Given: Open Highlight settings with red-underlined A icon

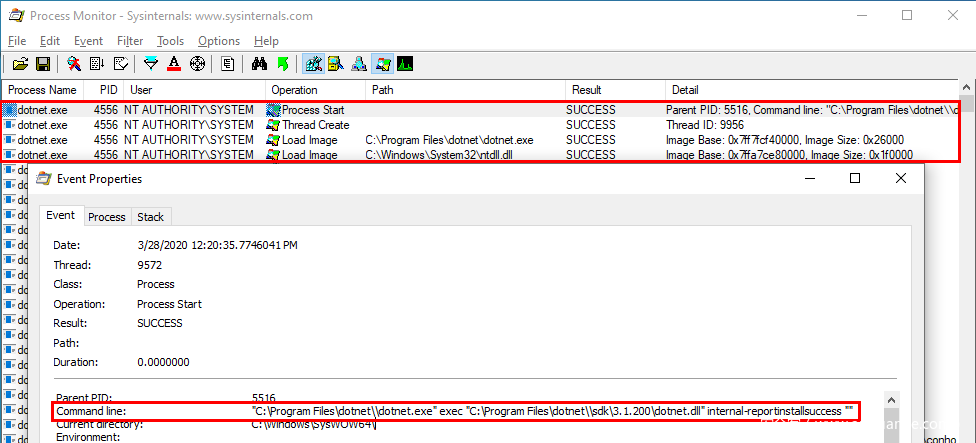Looking at the screenshot, I should tap(174, 64).
